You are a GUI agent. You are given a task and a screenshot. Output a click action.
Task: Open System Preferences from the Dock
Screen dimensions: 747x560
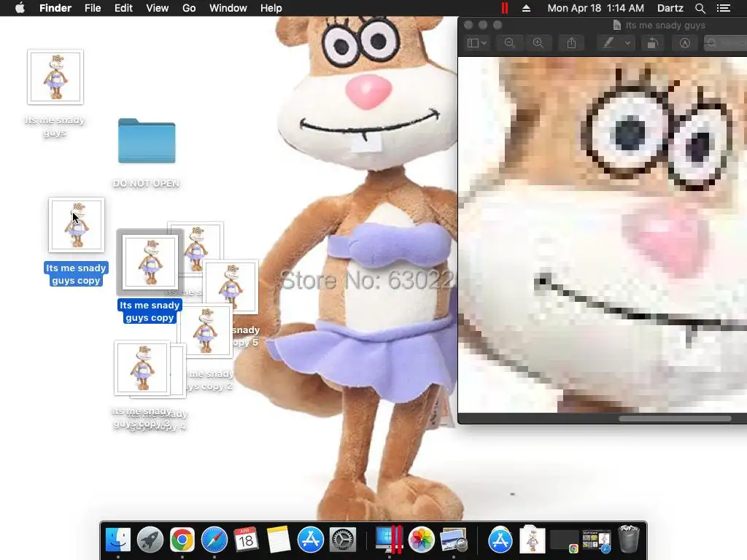tap(343, 540)
